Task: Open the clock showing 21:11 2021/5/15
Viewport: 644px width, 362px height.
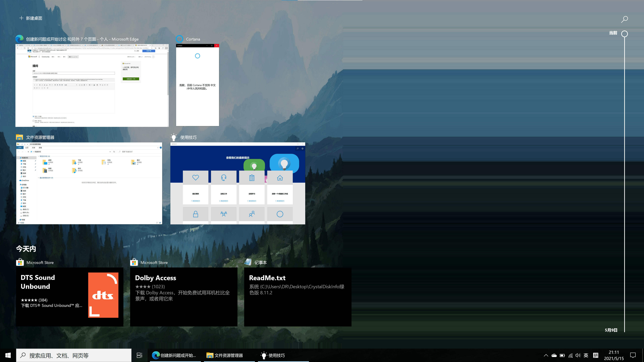Action: [614, 355]
